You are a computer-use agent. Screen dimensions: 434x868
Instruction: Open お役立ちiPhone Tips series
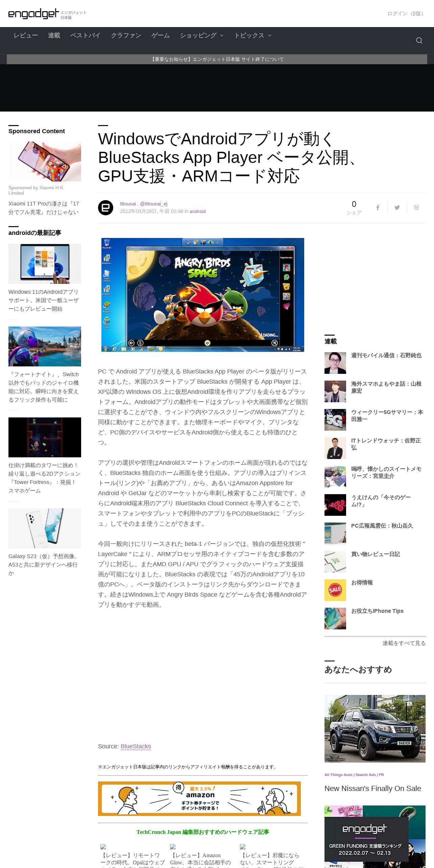[377, 611]
